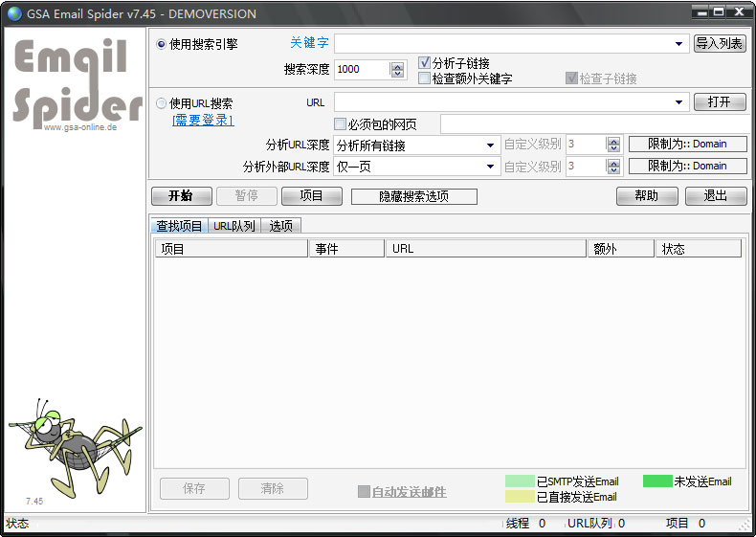Expand the 分析URL深度 dropdown

point(490,145)
